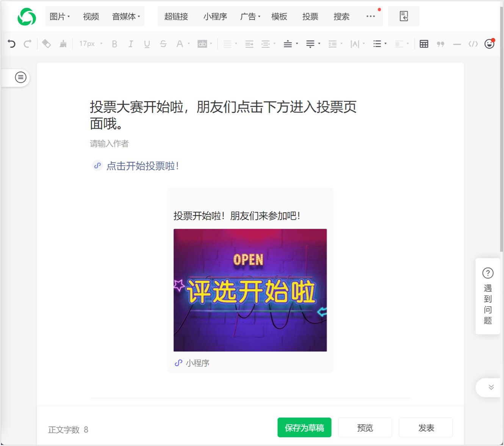Insert a 投票 vote

point(310,17)
